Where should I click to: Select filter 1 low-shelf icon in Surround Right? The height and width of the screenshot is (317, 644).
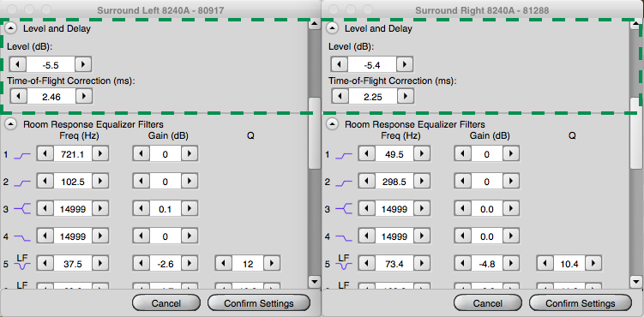click(344, 155)
